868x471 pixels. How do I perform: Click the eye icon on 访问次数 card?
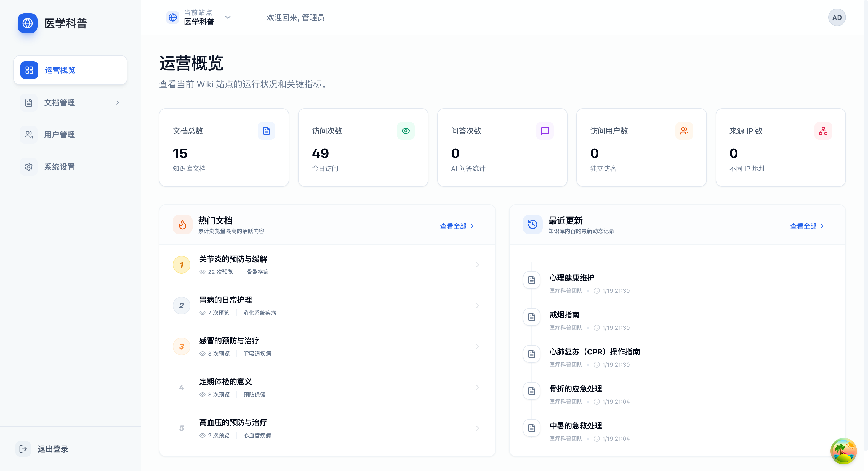point(406,131)
